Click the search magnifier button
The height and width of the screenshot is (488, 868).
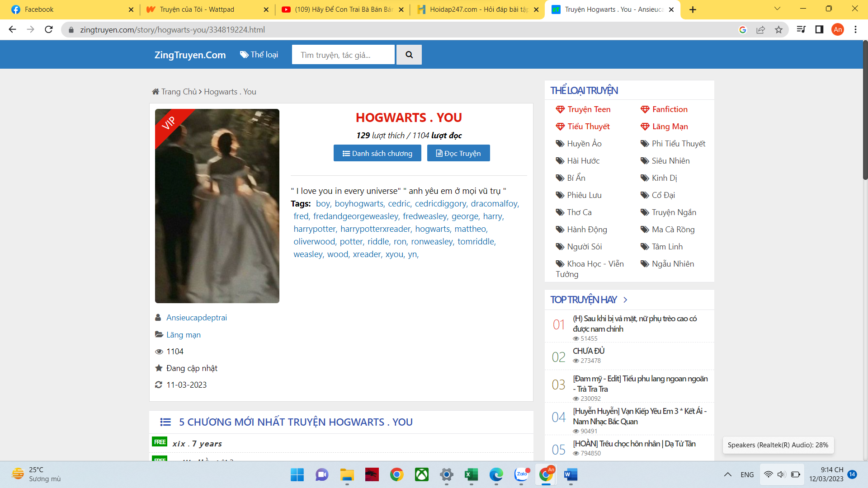[409, 55]
